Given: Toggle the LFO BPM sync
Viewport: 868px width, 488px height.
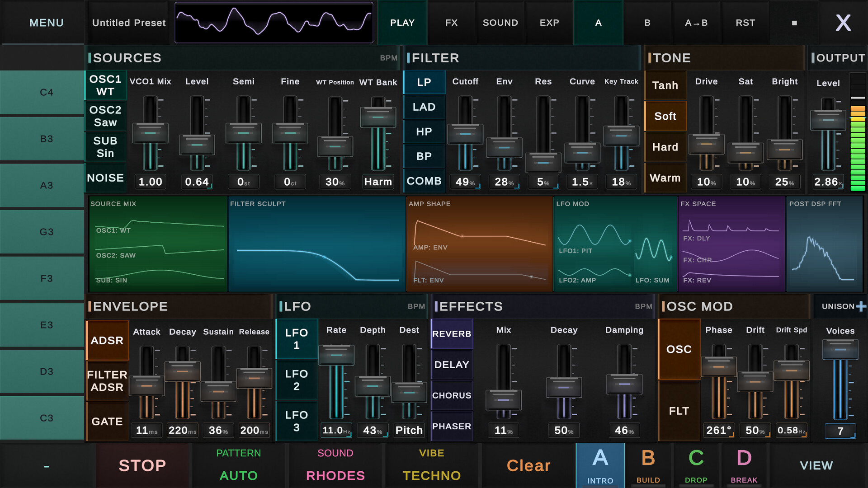Looking at the screenshot, I should [416, 306].
